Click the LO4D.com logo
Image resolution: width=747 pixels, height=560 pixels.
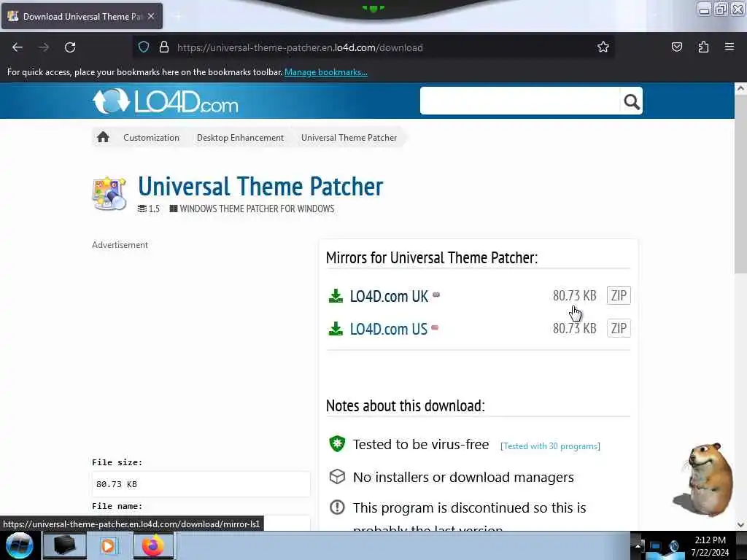click(x=166, y=101)
